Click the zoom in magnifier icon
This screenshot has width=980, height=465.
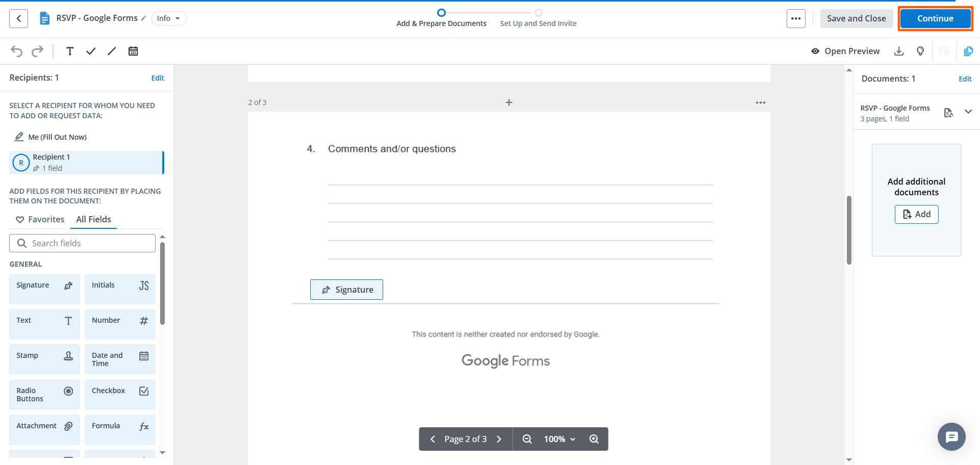593,438
